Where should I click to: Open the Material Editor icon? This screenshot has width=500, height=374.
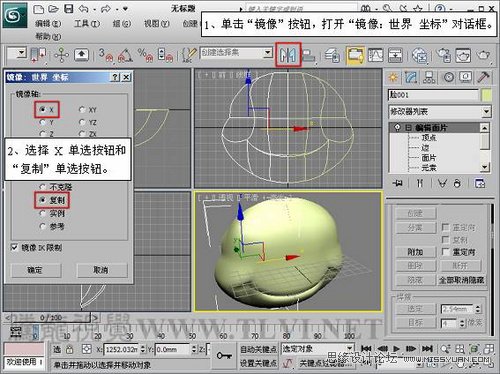click(x=420, y=55)
